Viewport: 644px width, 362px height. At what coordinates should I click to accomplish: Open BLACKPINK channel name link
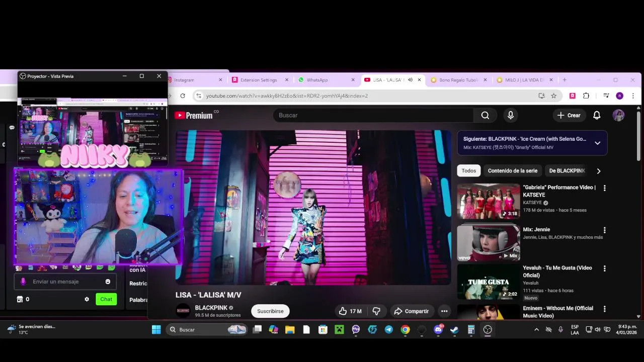(211, 308)
